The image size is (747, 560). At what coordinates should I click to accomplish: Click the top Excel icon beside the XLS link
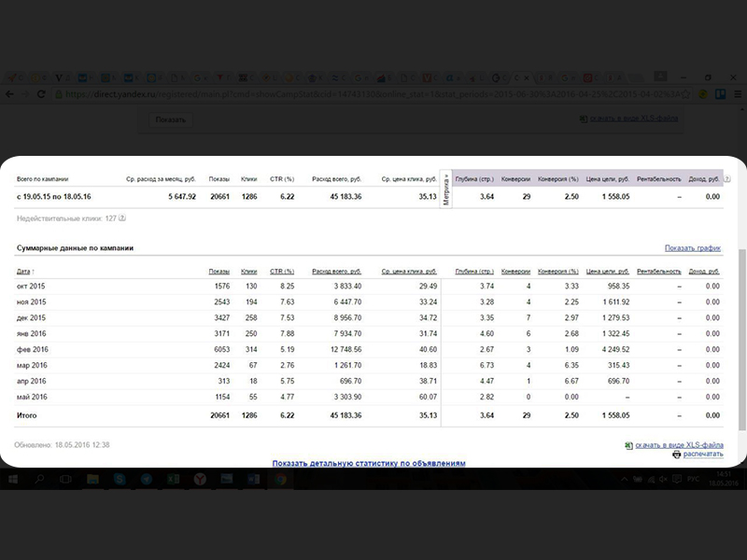[583, 119]
